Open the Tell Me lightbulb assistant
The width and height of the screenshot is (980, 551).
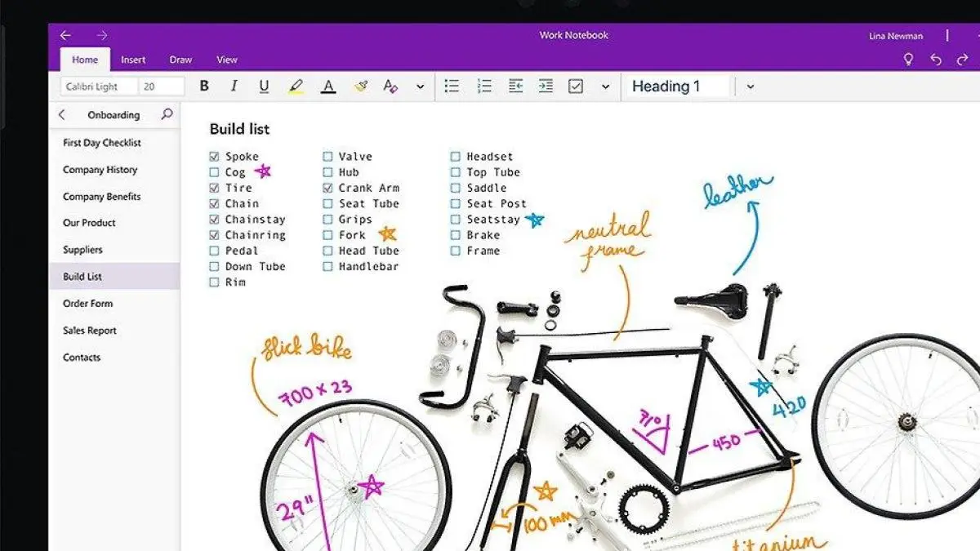pyautogui.click(x=908, y=60)
